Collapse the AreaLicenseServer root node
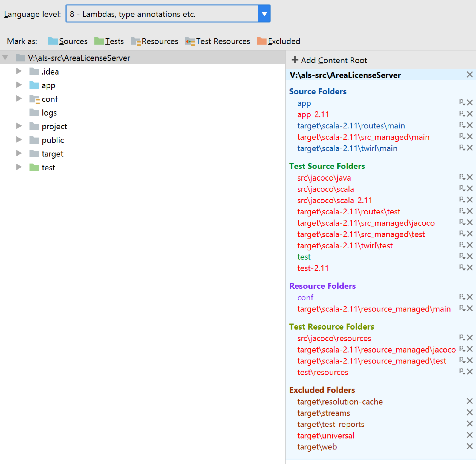The image size is (476, 464). pyautogui.click(x=5, y=58)
